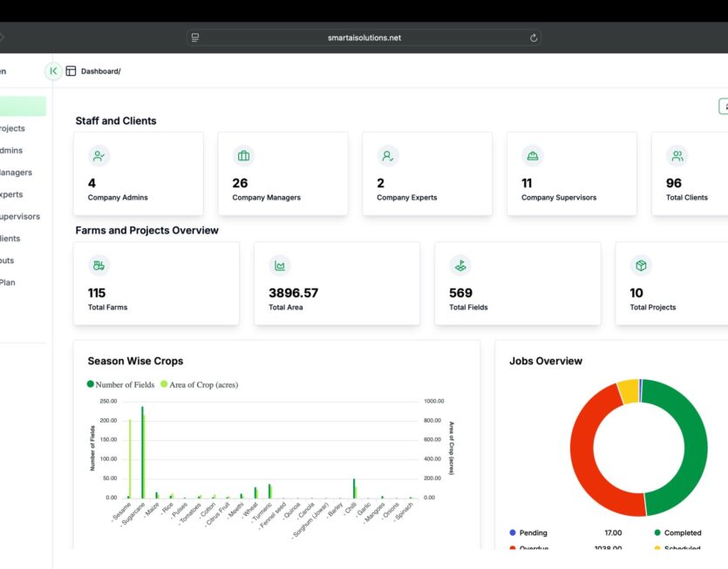Reload the page in browser address bar

click(x=533, y=37)
